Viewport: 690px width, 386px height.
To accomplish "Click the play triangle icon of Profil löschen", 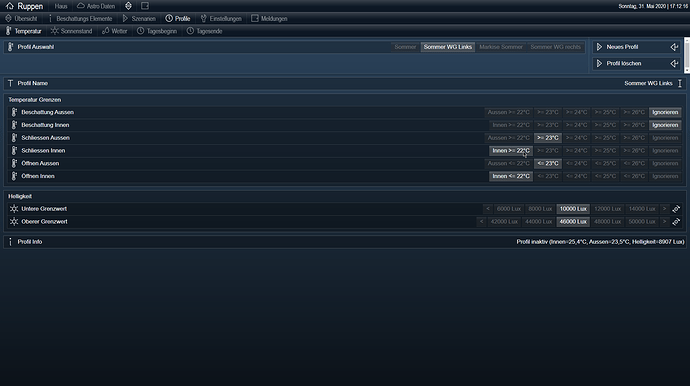I will point(599,63).
